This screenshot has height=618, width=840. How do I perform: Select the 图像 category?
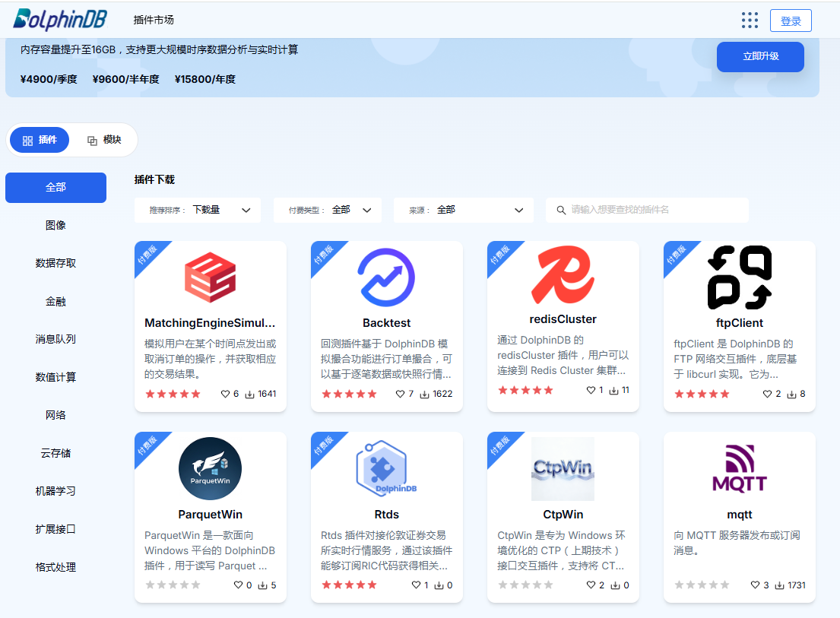click(x=55, y=226)
